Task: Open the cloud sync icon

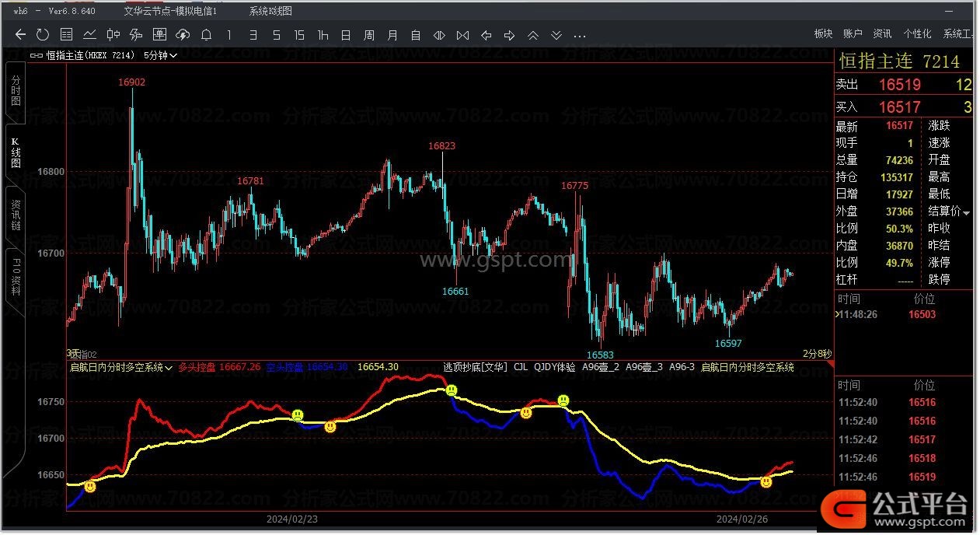Action: pos(183,34)
